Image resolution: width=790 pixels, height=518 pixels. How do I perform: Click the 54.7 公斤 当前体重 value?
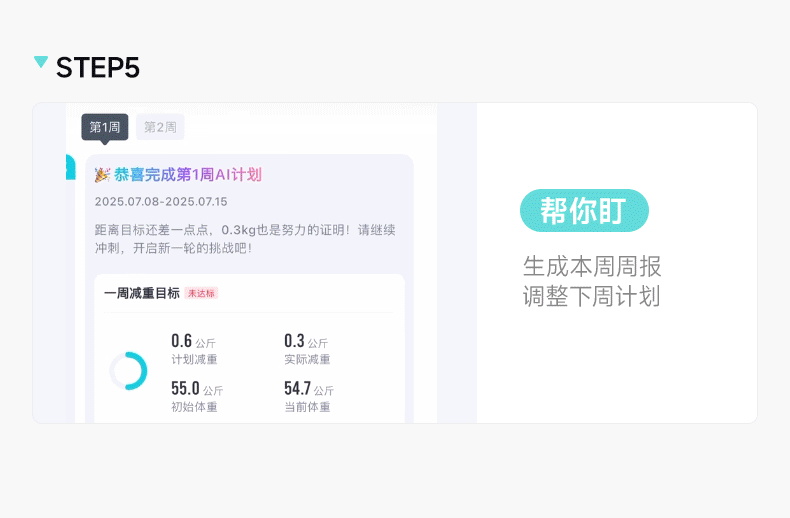pos(309,389)
